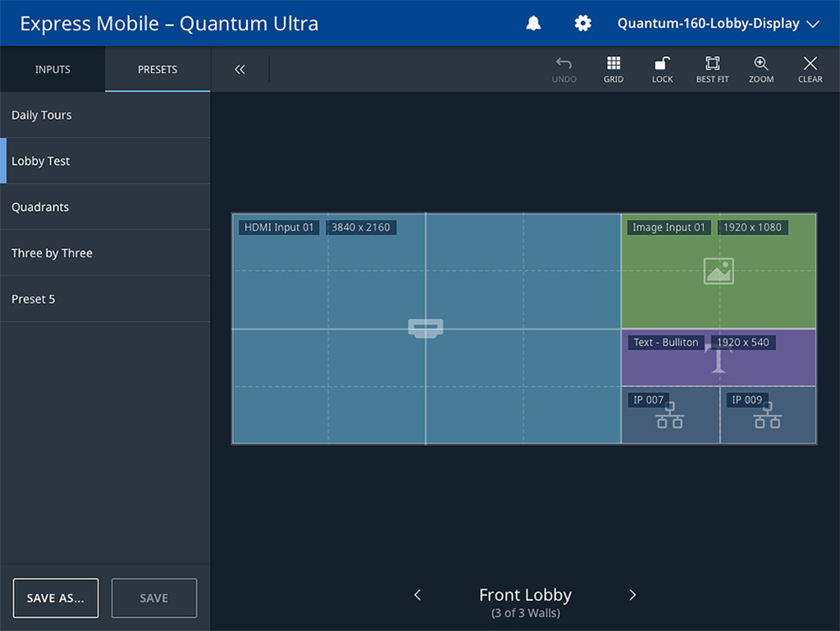Open the notifications bell
Screen dimensions: 840x631
[533, 24]
